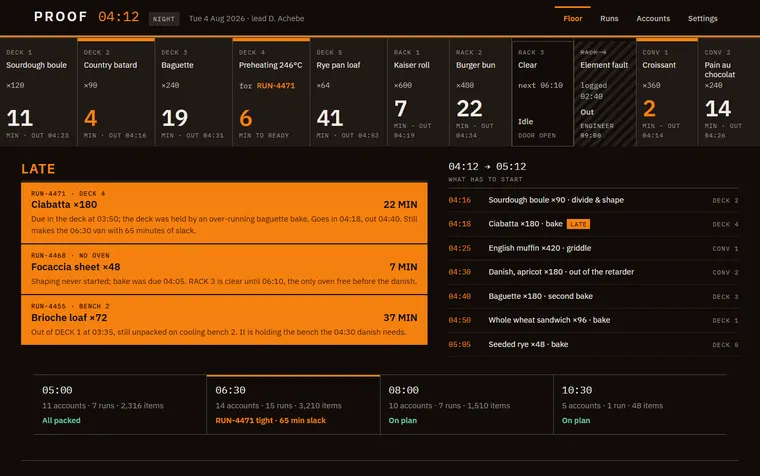Click DECK 4 label in Ciabatta bake row
Screen dimensions: 760x476
pos(725,224)
